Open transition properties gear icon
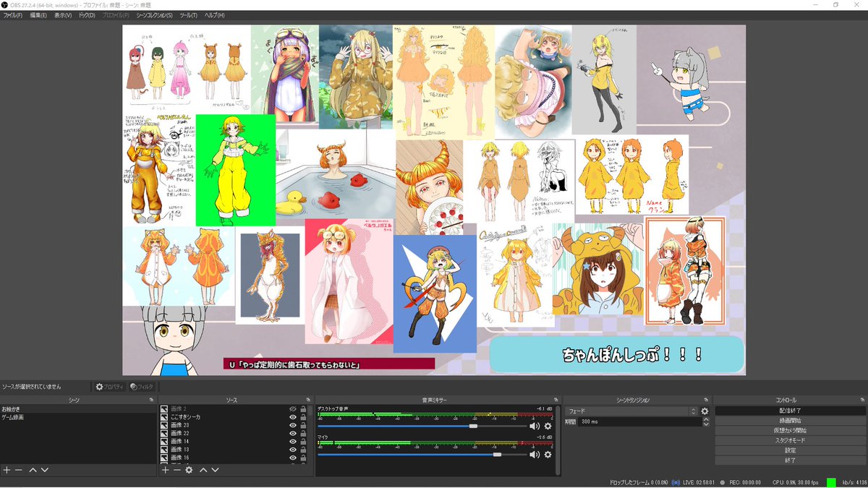The width and height of the screenshot is (868, 488). [705, 411]
